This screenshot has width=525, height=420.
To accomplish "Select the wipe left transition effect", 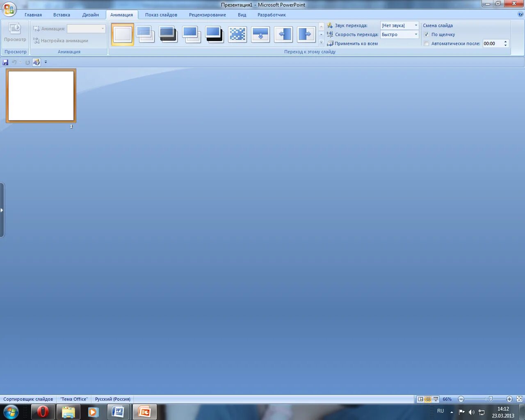I will point(283,34).
